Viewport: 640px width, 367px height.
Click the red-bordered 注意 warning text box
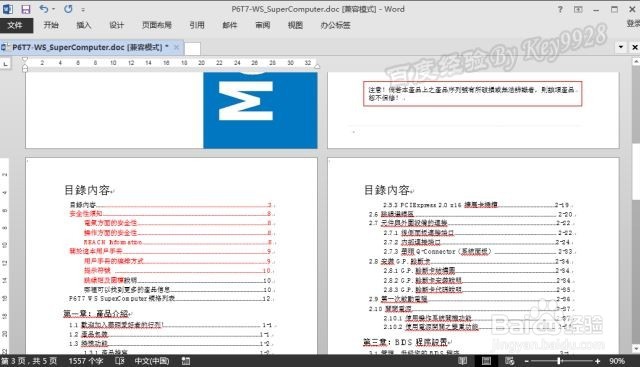click(x=472, y=93)
